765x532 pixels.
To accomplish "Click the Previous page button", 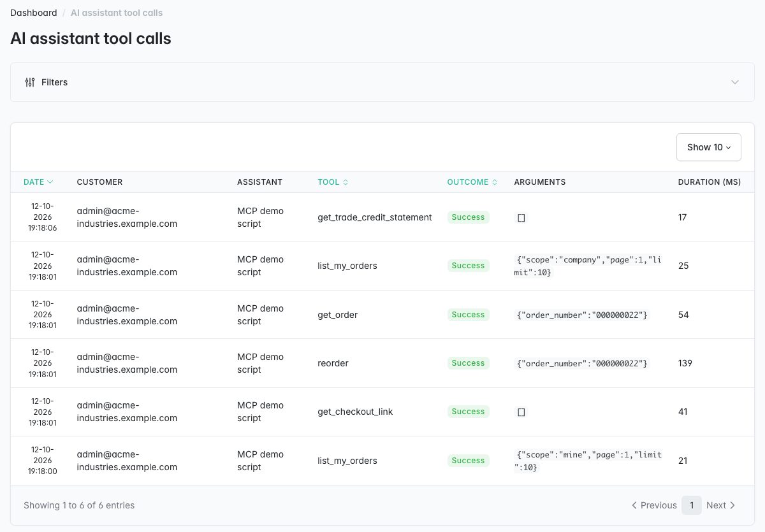I will click(x=654, y=505).
